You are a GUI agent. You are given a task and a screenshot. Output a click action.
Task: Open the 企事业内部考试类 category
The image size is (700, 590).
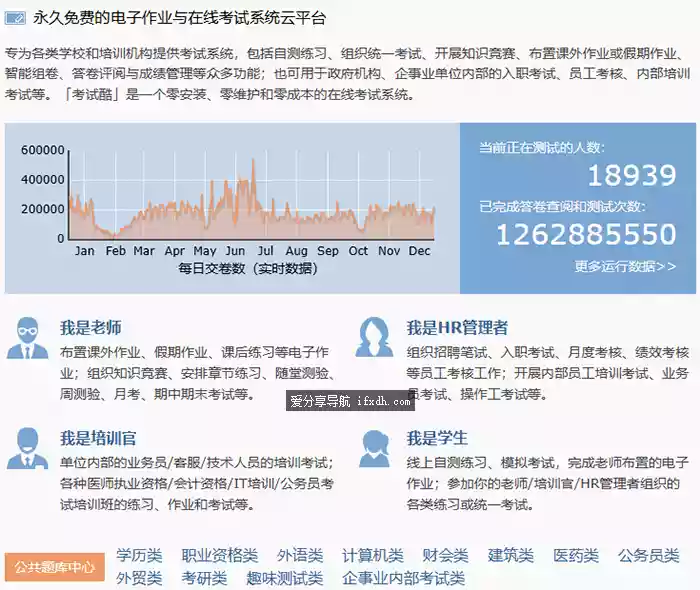pos(404,578)
